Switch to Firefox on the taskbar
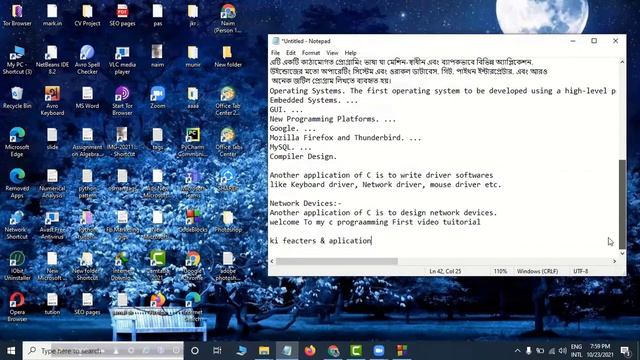Screen dimensions: 640x360 click(310, 351)
